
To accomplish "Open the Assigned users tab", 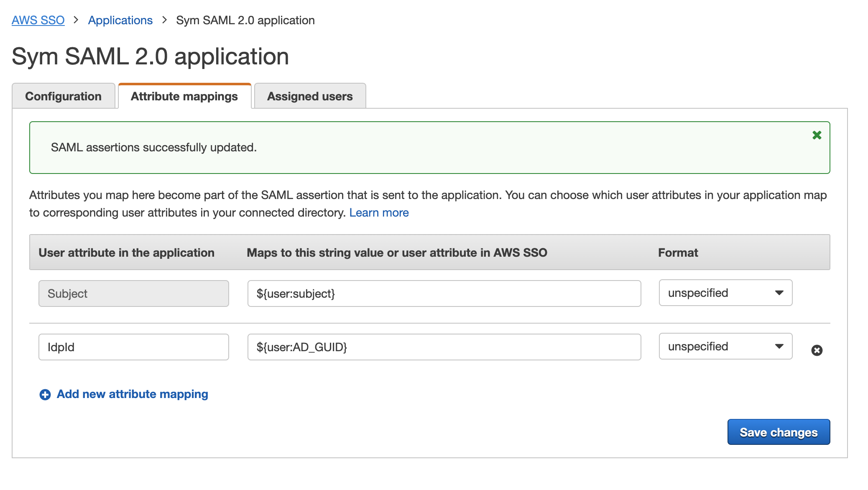I will (x=310, y=96).
